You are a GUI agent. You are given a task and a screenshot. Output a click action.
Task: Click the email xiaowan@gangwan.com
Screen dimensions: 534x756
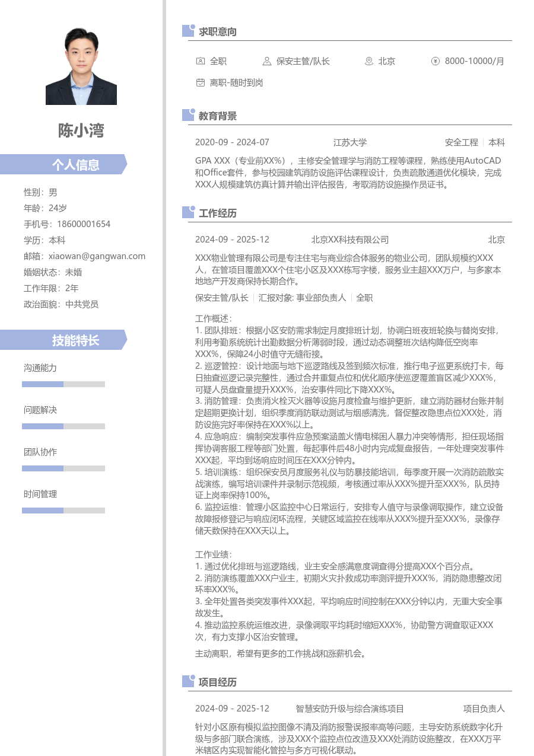click(x=97, y=256)
